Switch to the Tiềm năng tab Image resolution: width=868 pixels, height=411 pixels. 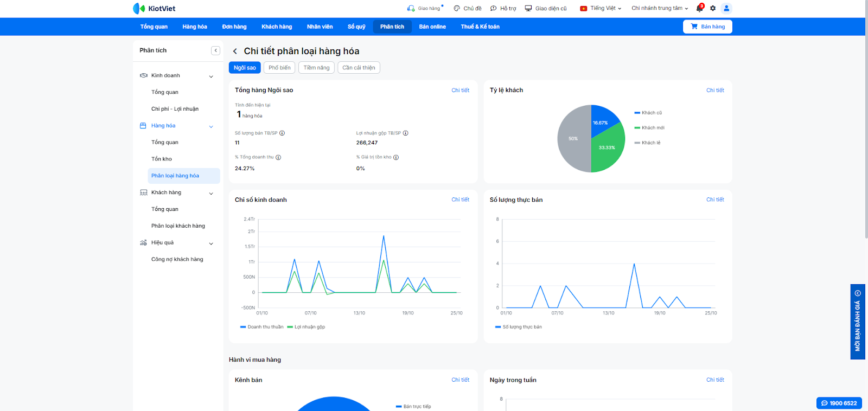[316, 68]
